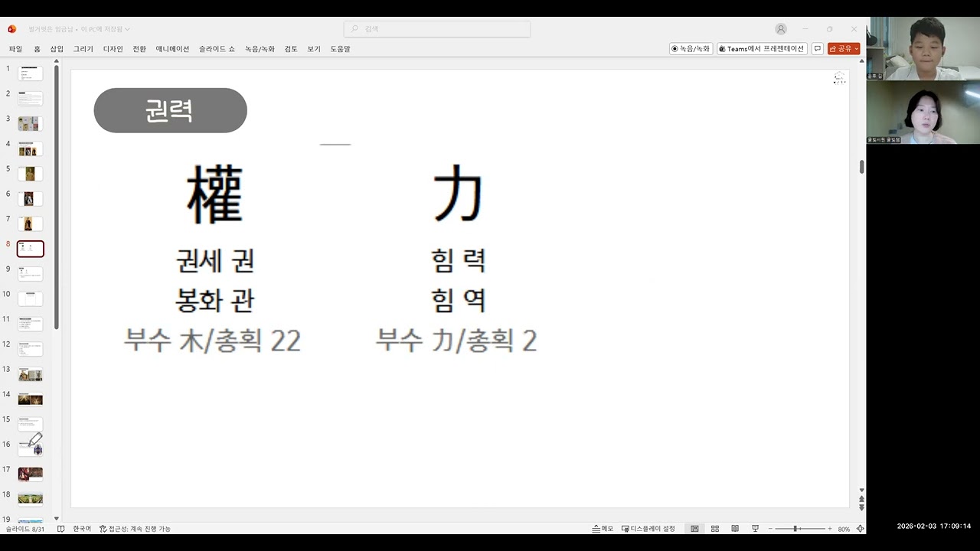Select slide 10 thumbnail
The image size is (980, 551).
coord(31,299)
